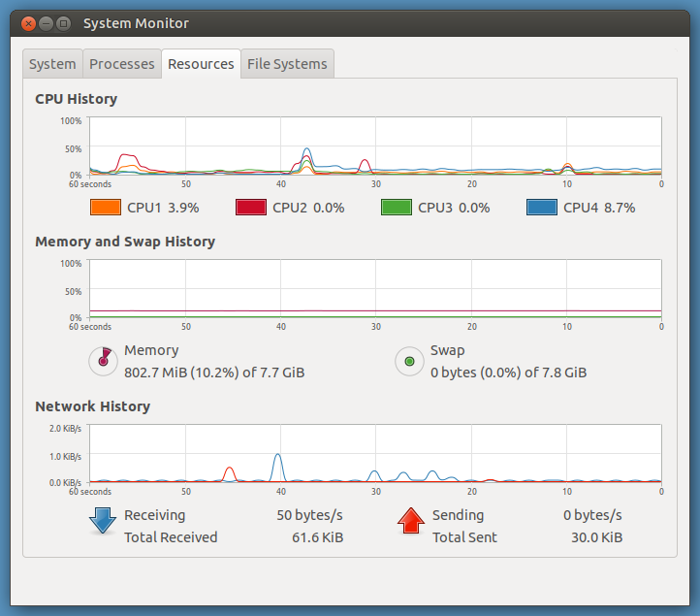The image size is (700, 616).
Task: Click the red Sending up-arrow icon
Action: pos(411,521)
